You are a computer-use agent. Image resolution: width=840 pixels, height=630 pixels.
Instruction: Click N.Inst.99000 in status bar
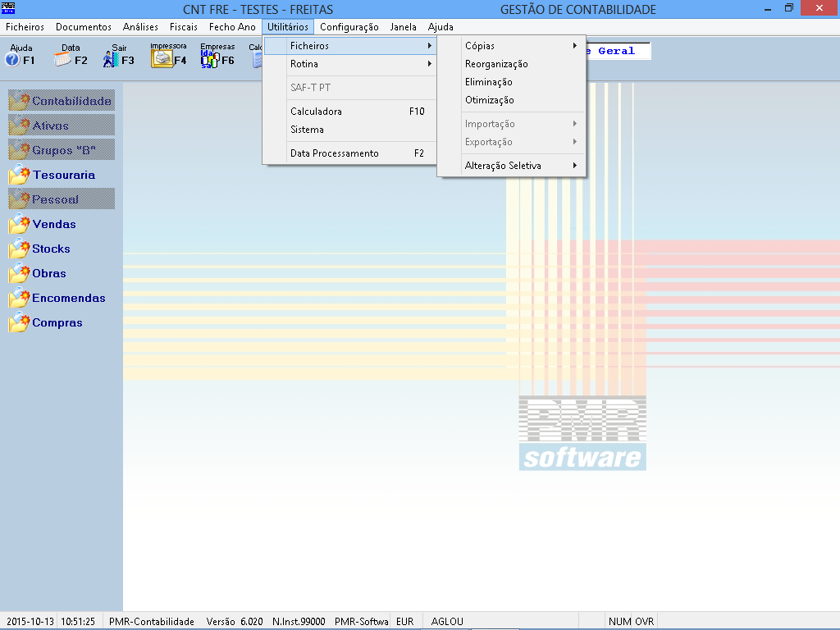[x=299, y=622]
